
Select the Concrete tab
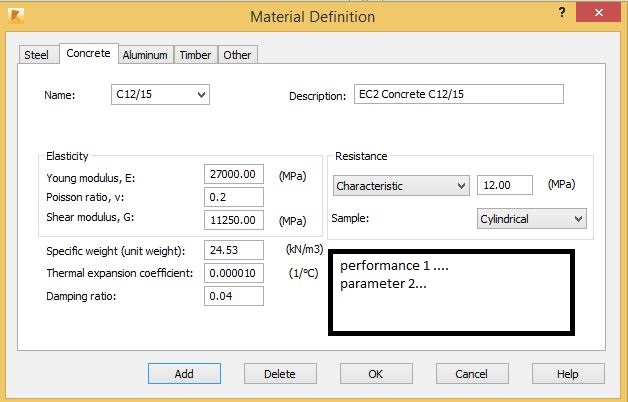89,53
